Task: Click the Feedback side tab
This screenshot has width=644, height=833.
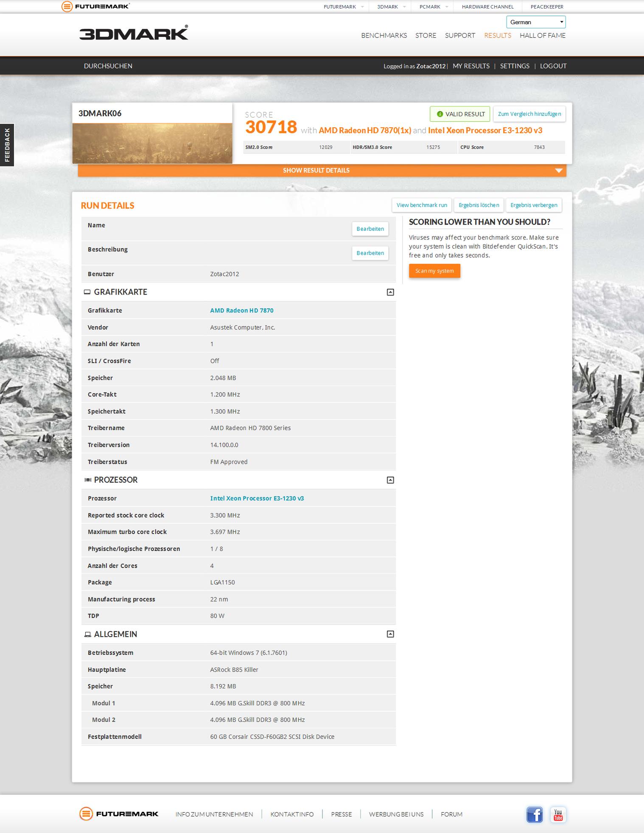Action: [x=7, y=145]
